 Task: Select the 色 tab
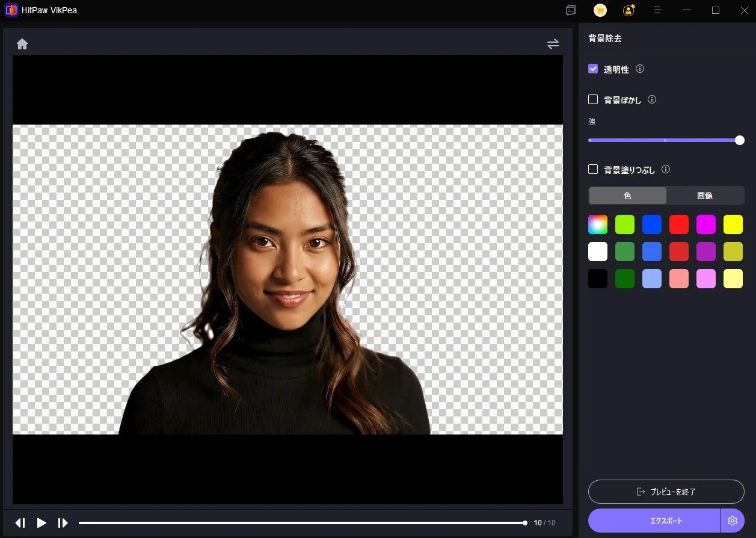point(627,196)
